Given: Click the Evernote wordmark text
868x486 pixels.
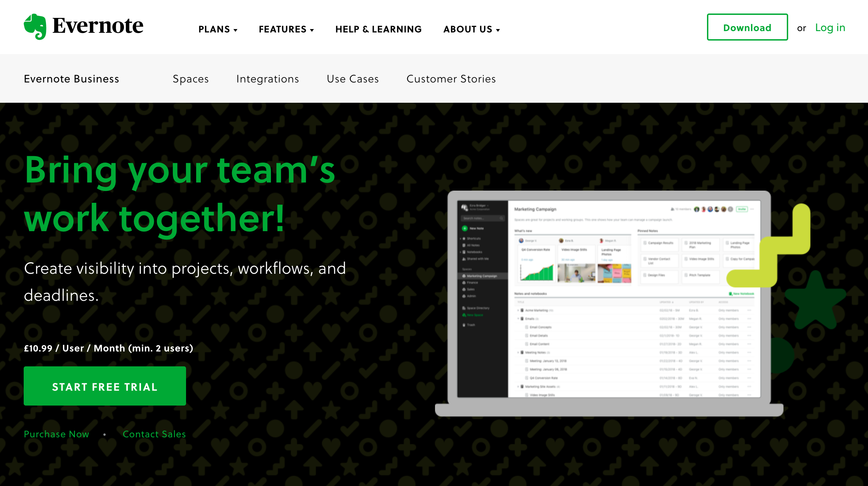Looking at the screenshot, I should (98, 26).
